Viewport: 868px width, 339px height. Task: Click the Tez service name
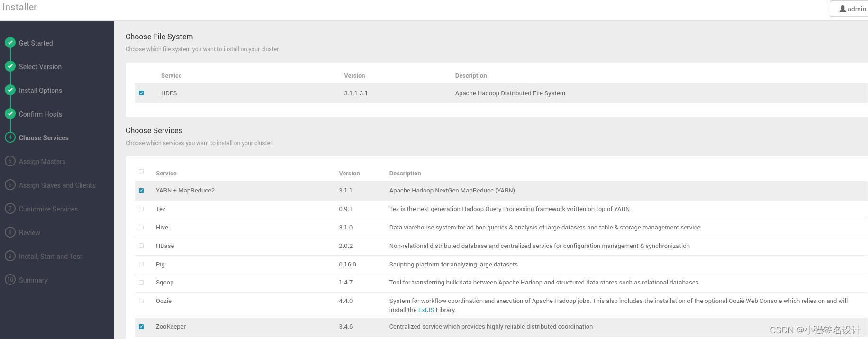[x=161, y=209]
